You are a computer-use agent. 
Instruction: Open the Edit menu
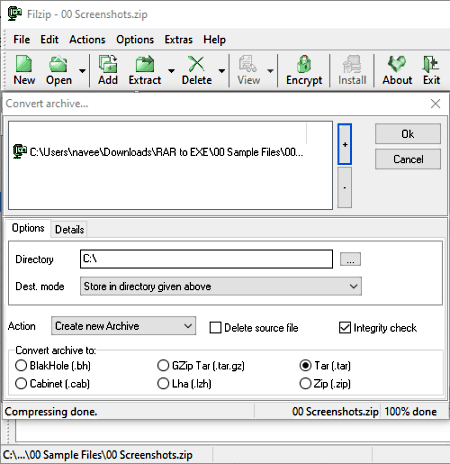pyautogui.click(x=49, y=39)
